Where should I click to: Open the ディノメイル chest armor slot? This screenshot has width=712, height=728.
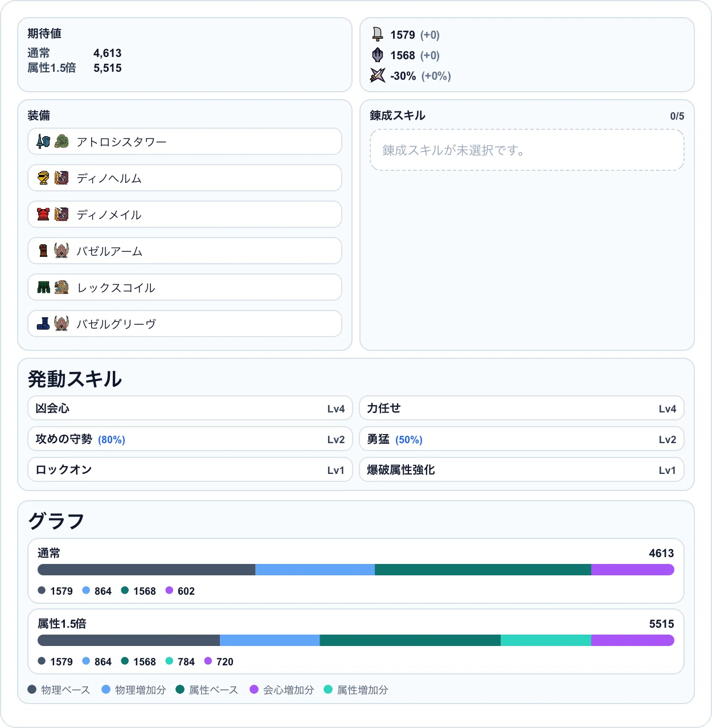point(185,214)
